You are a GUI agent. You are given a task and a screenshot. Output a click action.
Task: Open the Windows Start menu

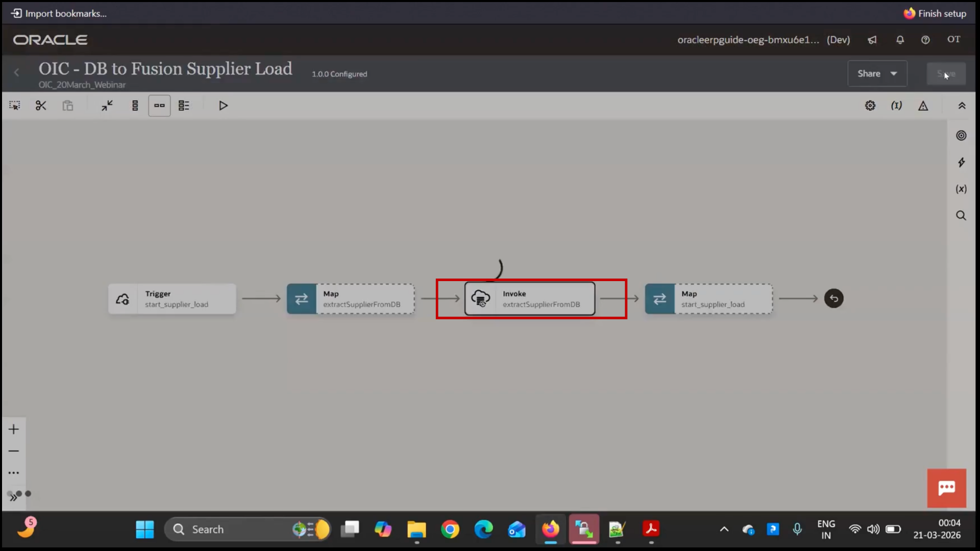click(x=145, y=530)
